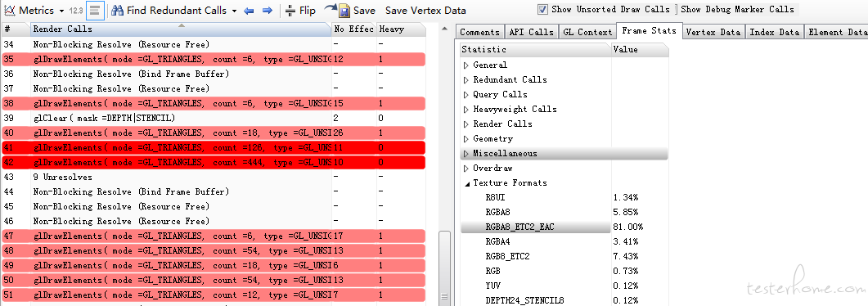Click the render calls vertical scrollbar
Screen dimensions: 868x306
point(444,164)
